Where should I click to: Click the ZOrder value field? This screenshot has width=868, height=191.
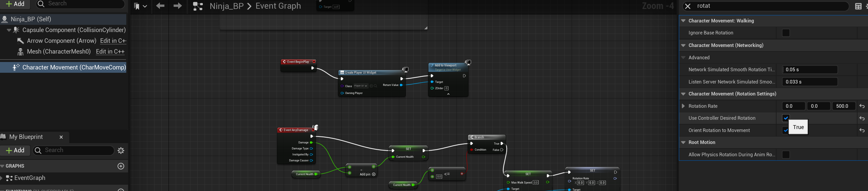coord(447,88)
